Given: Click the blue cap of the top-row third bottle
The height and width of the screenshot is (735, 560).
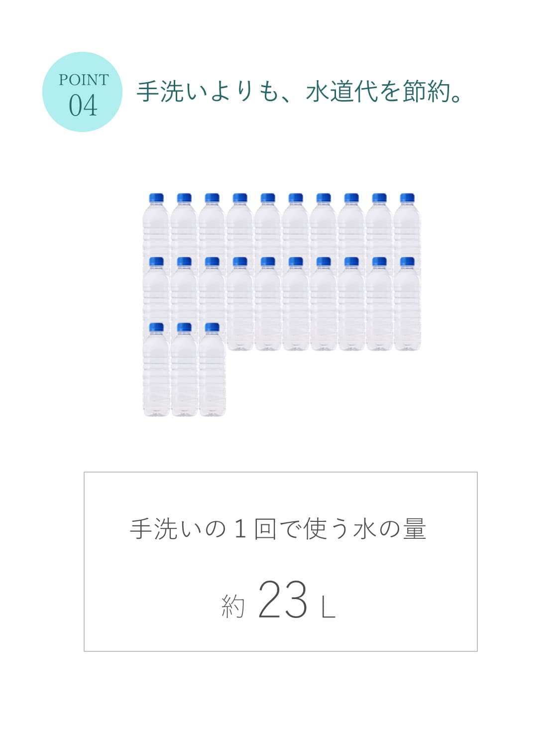Looking at the screenshot, I should 212,198.
